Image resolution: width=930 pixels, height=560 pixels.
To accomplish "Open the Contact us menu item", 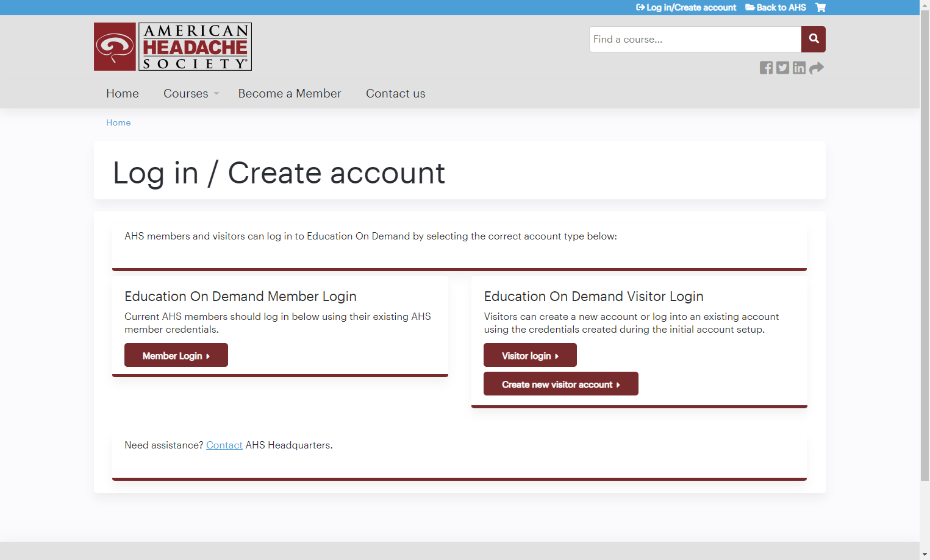I will pos(396,93).
